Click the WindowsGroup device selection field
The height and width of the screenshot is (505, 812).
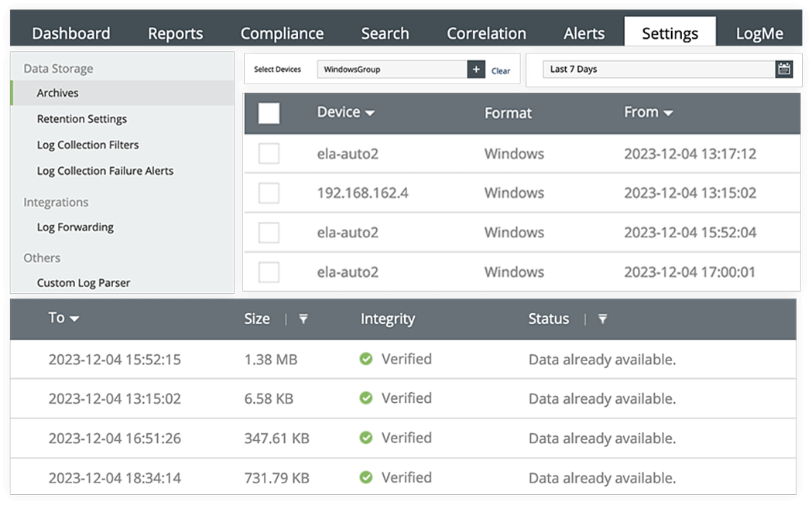tap(392, 70)
